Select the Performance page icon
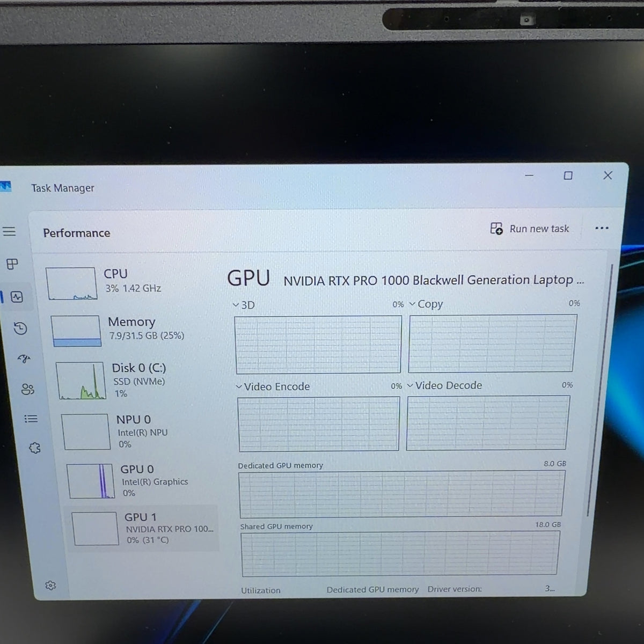644x644 pixels. [17, 297]
